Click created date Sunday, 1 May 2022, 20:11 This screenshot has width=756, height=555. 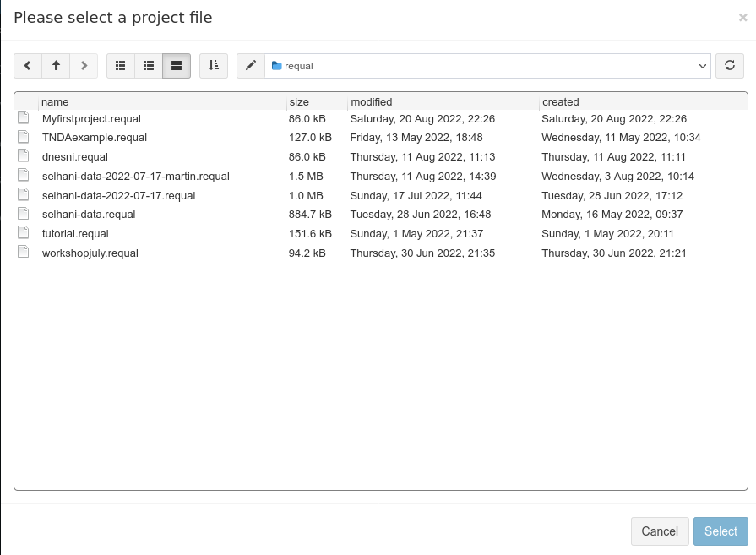tap(607, 233)
